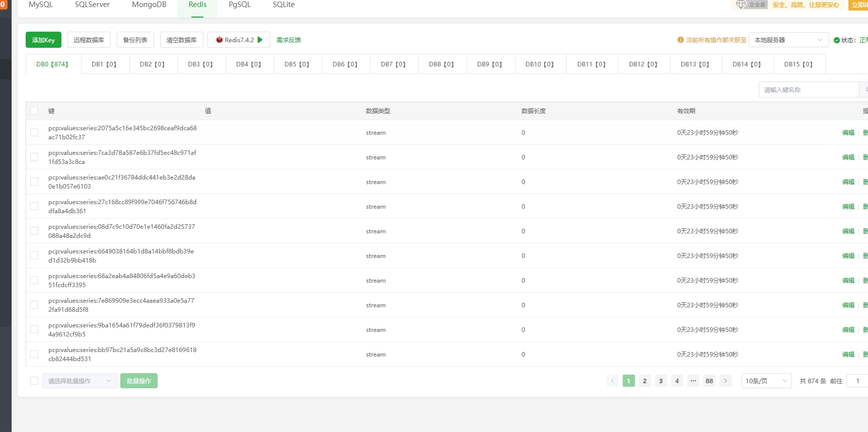Check the row for key ending 0e1b057e6103
Image resolution: width=868 pixels, height=432 pixels.
pyautogui.click(x=34, y=182)
